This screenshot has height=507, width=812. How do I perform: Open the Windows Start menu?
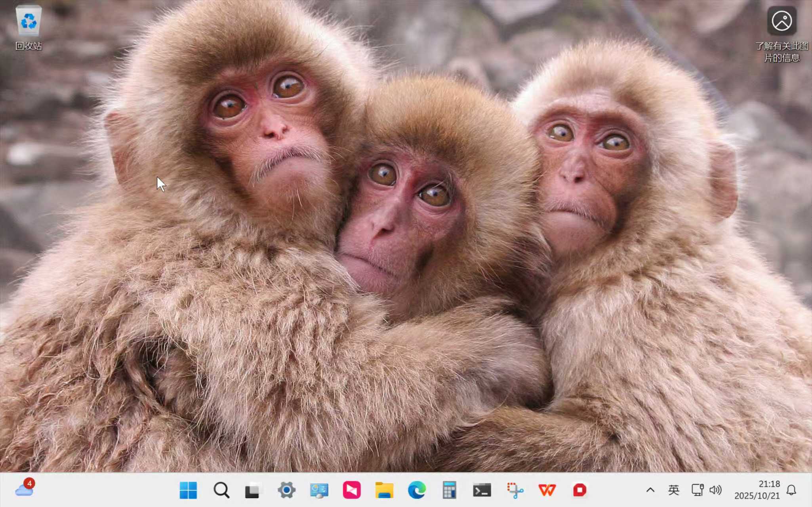tap(188, 490)
